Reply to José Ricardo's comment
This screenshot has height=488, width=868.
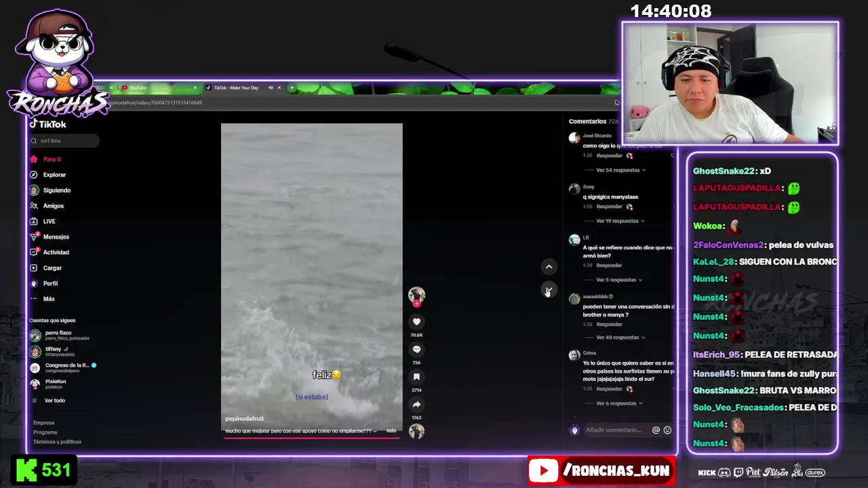pos(609,156)
